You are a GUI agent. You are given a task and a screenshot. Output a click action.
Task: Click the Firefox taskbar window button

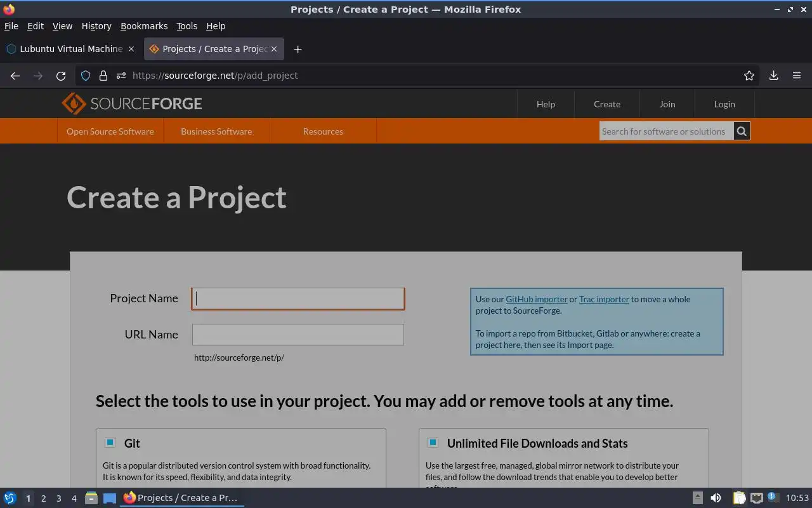(x=182, y=498)
